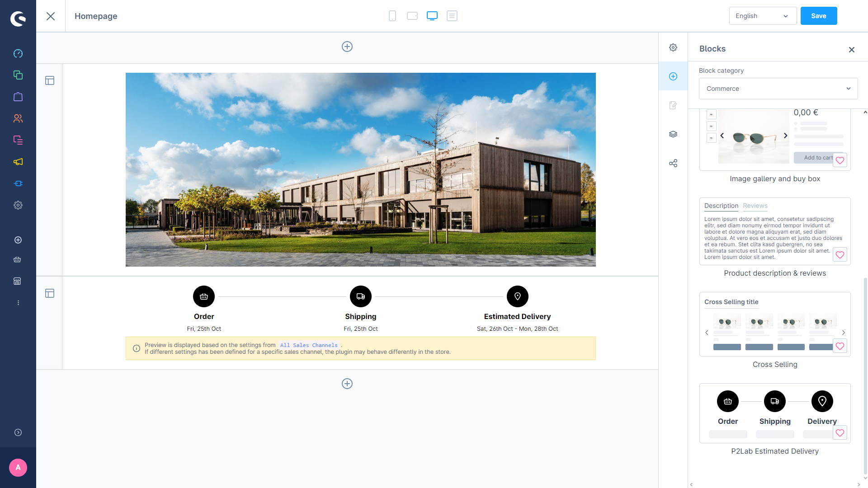Click the add block plus icon at top

tap(347, 47)
